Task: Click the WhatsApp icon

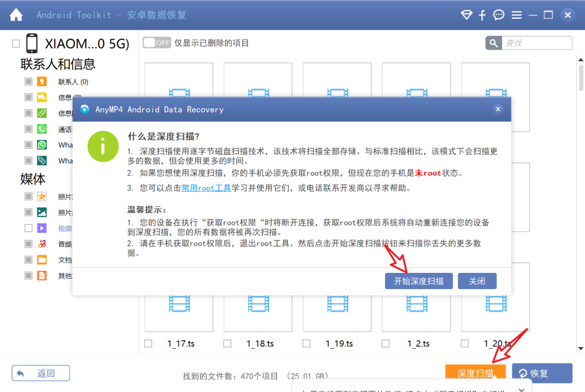Action: point(42,145)
